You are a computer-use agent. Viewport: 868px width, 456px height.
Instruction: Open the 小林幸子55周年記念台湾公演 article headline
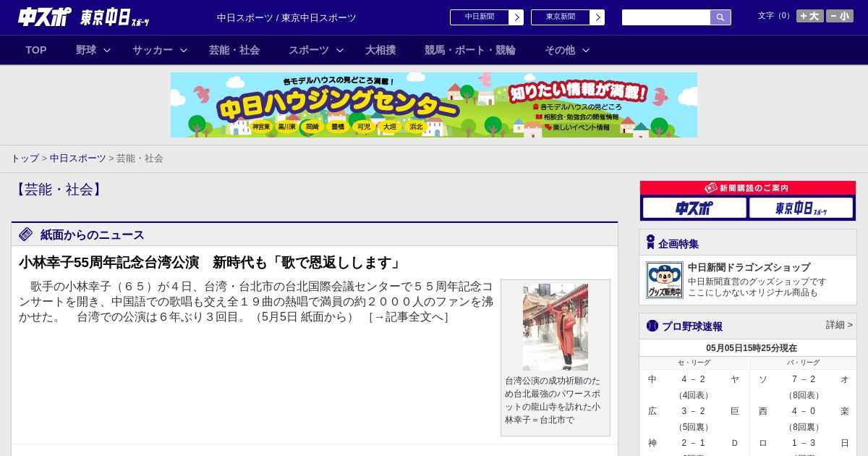pyautogui.click(x=210, y=262)
